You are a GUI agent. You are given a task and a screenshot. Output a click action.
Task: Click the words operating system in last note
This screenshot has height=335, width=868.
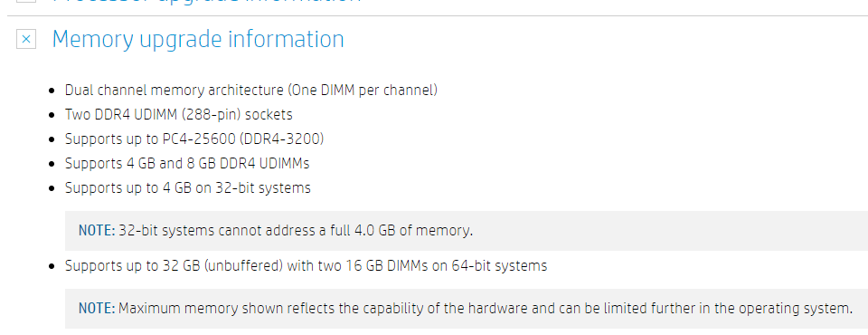tap(798, 309)
